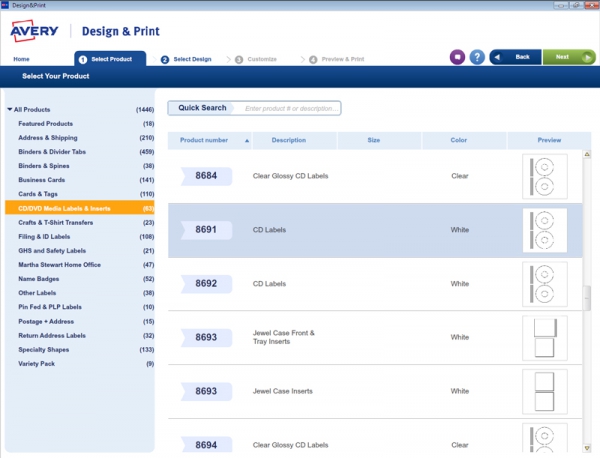Select the Business Cards category
This screenshot has width=600, height=458.
80,180
